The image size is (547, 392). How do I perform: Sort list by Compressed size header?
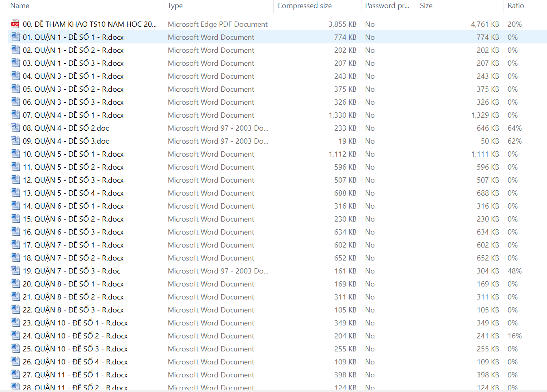coord(304,6)
